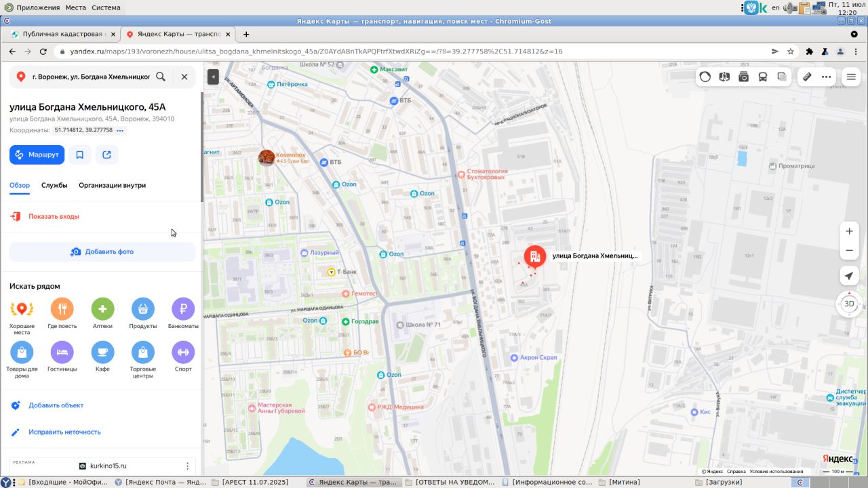Select the ruler measuring tool
Image resolution: width=868 pixels, height=488 pixels.
[x=807, y=77]
